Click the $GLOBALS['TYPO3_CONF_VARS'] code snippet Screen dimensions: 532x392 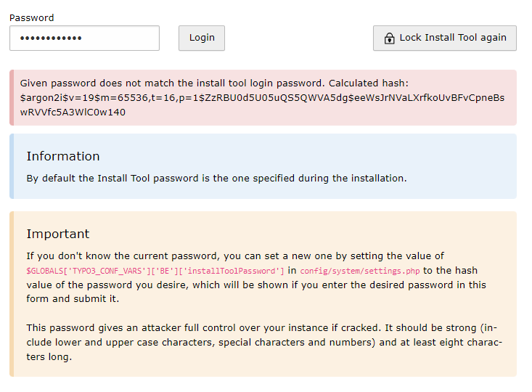(155, 271)
